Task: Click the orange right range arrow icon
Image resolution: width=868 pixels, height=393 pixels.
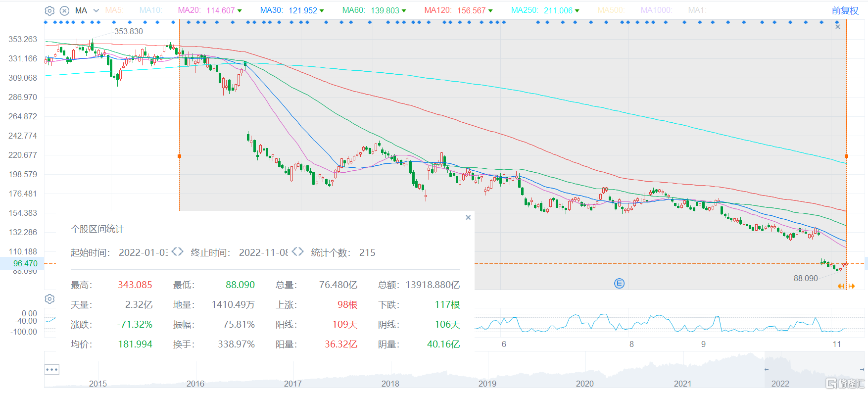Action: coord(852,286)
